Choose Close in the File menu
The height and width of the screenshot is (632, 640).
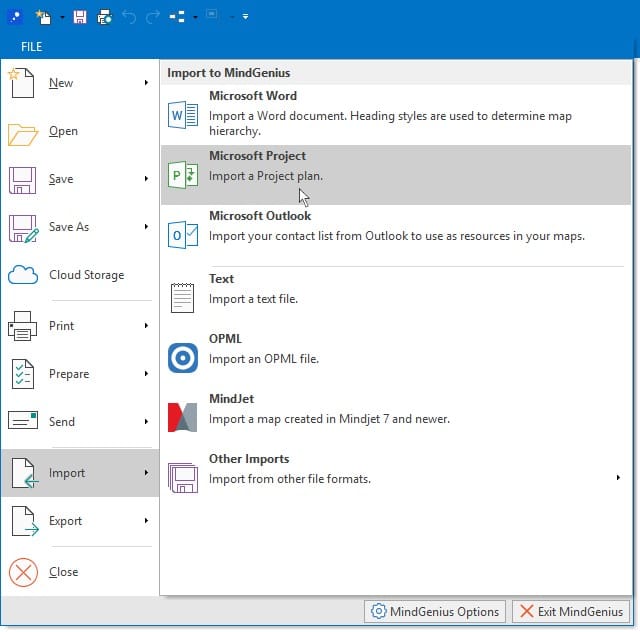point(80,572)
